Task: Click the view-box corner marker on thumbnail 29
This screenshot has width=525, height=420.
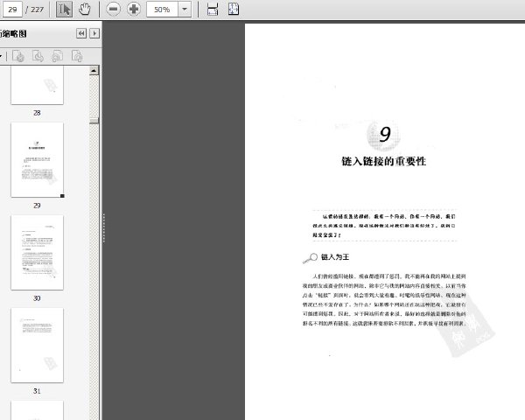Action: 62,196
